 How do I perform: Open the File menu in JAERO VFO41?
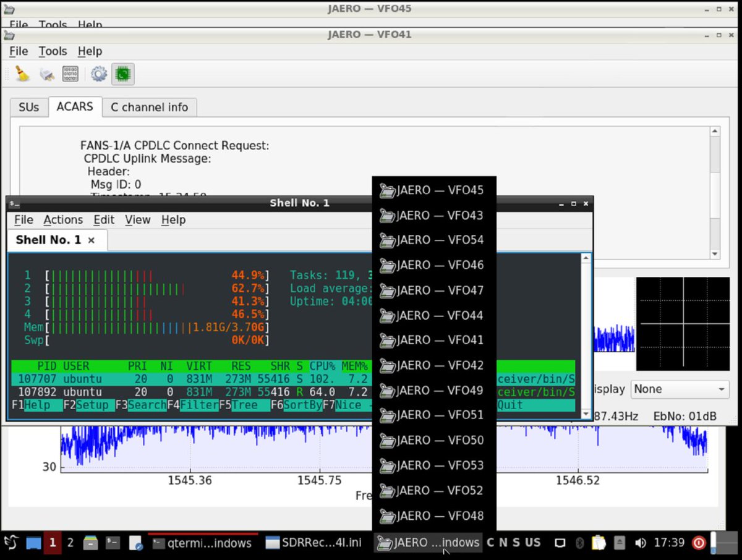click(x=19, y=51)
